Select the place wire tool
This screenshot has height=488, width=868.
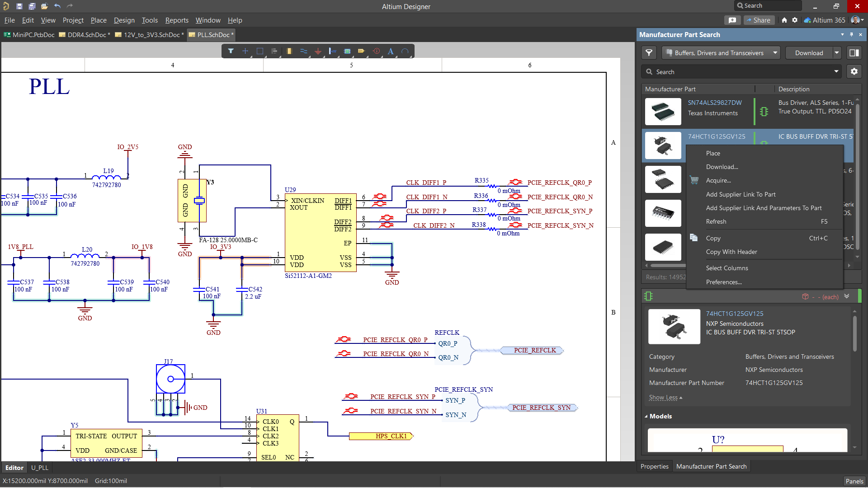point(303,51)
